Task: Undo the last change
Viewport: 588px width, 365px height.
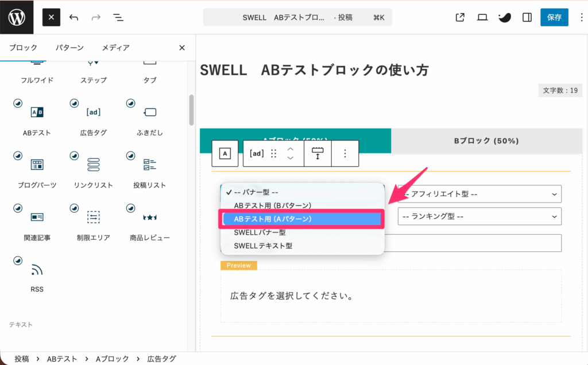Action: [x=73, y=17]
